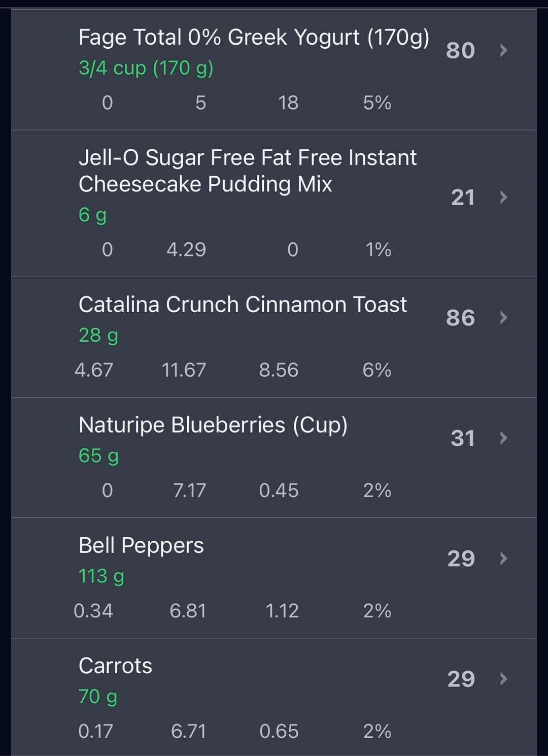Change the 6 g pudding serving size
This screenshot has width=548, height=756.
[x=92, y=215]
